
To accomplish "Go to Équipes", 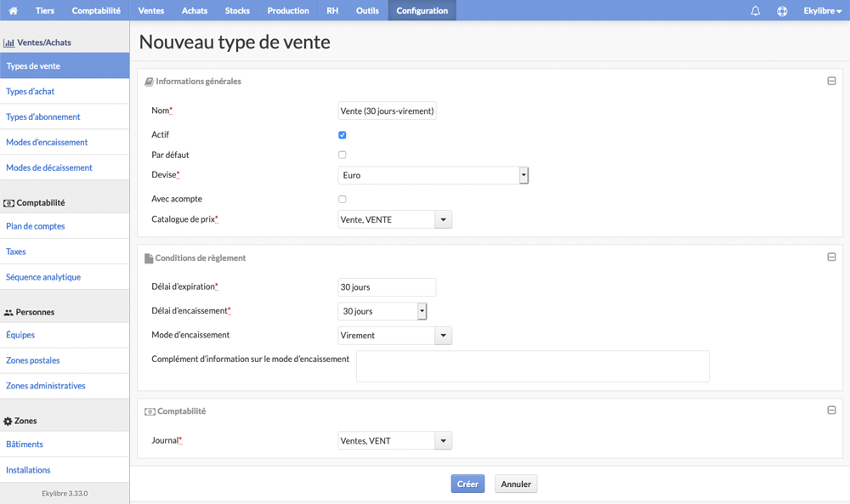I will (65, 335).
